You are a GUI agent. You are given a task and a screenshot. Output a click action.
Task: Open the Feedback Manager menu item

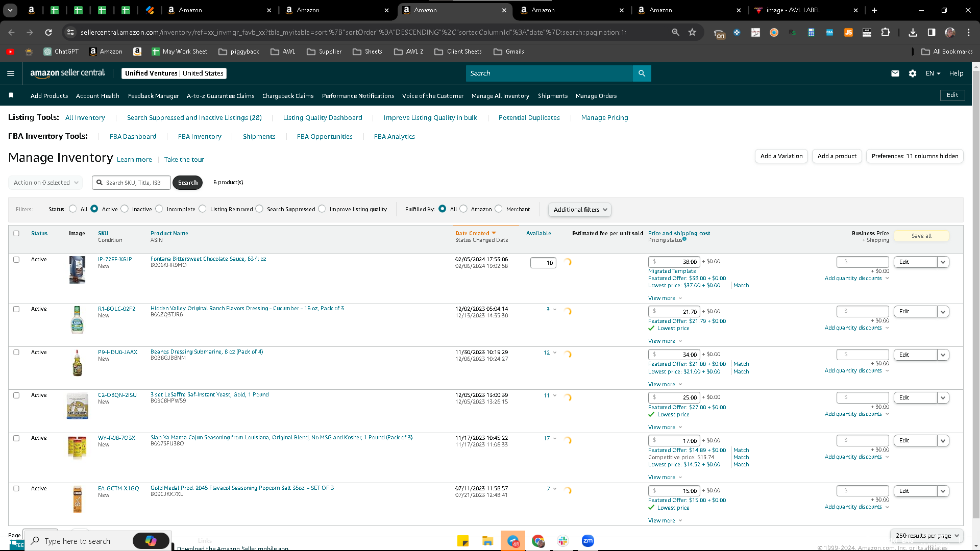[153, 96]
